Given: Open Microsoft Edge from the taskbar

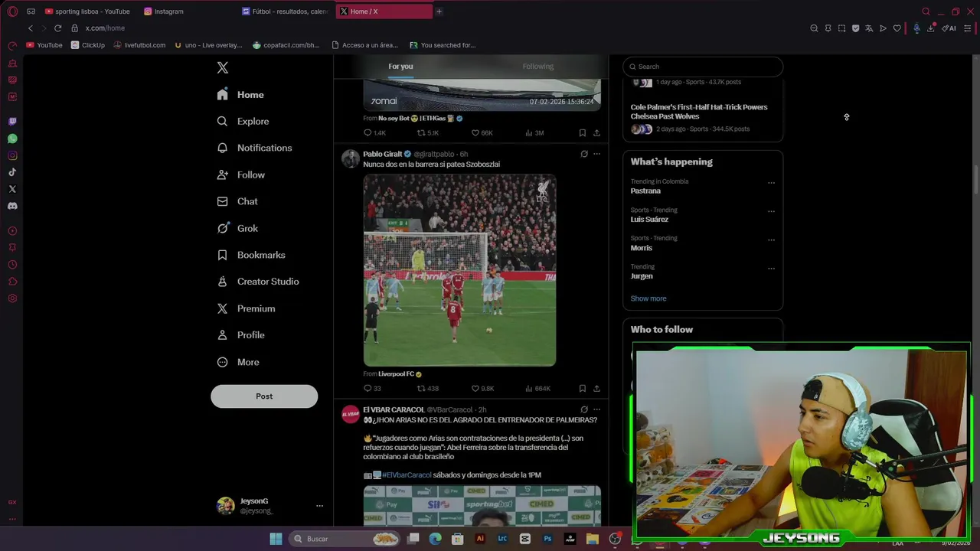Looking at the screenshot, I should pos(435,539).
